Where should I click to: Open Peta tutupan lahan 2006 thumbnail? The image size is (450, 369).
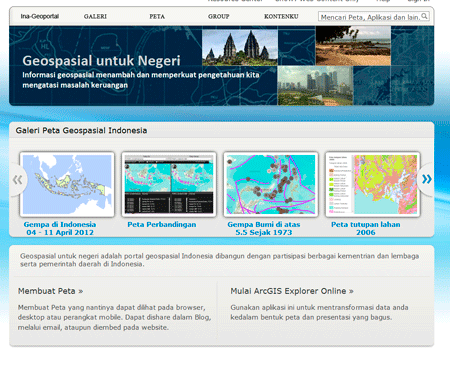click(373, 184)
